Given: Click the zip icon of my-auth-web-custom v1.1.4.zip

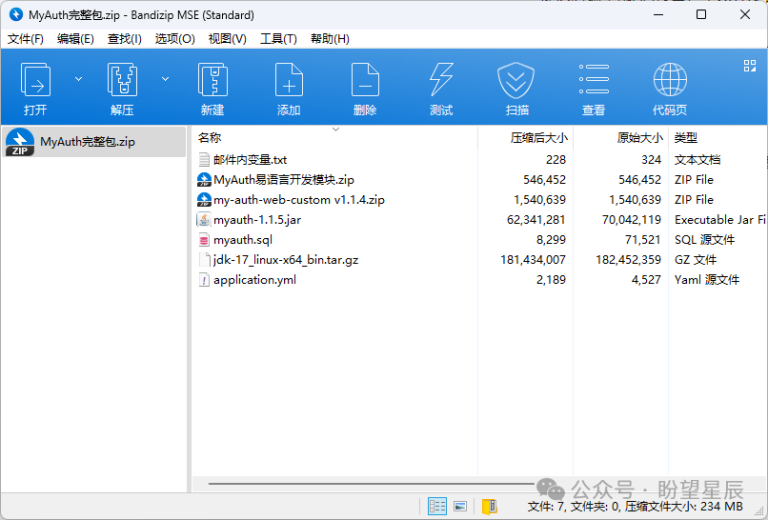Looking at the screenshot, I should (204, 200).
